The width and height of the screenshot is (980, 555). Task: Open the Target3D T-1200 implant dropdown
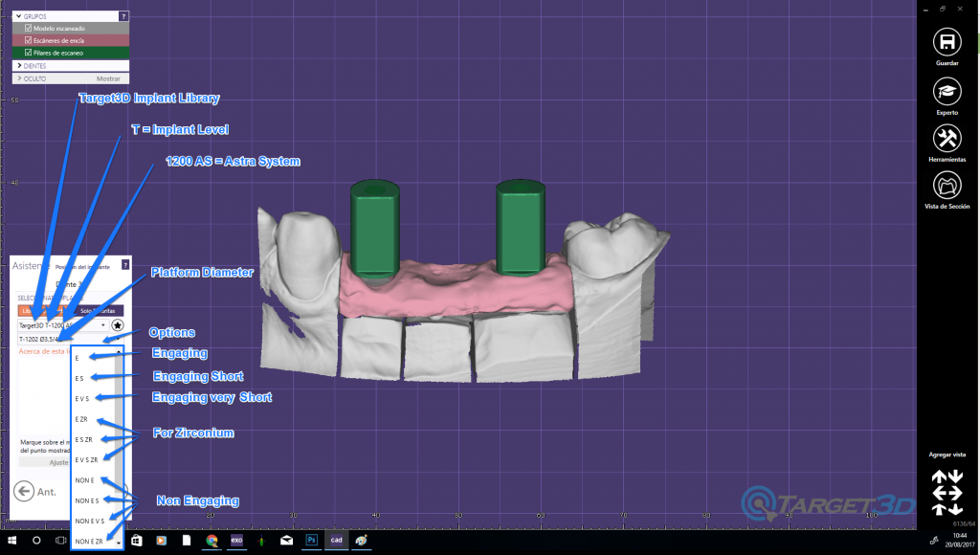[x=102, y=324]
